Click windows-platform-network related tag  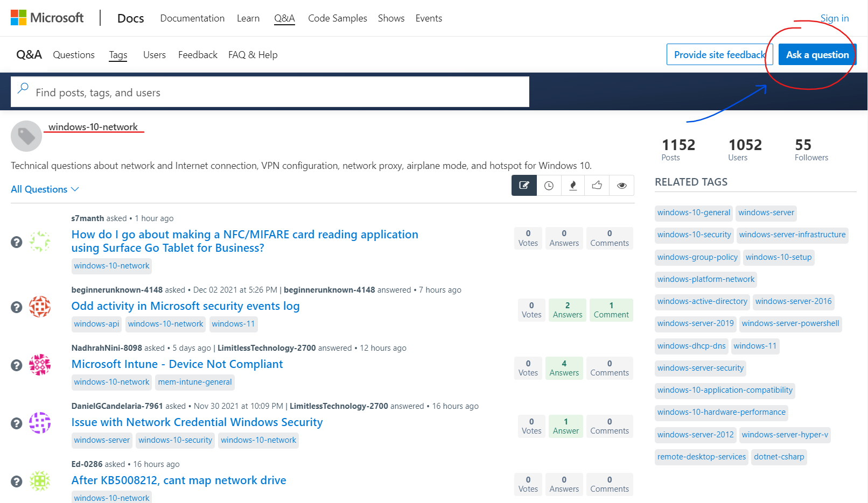(706, 279)
